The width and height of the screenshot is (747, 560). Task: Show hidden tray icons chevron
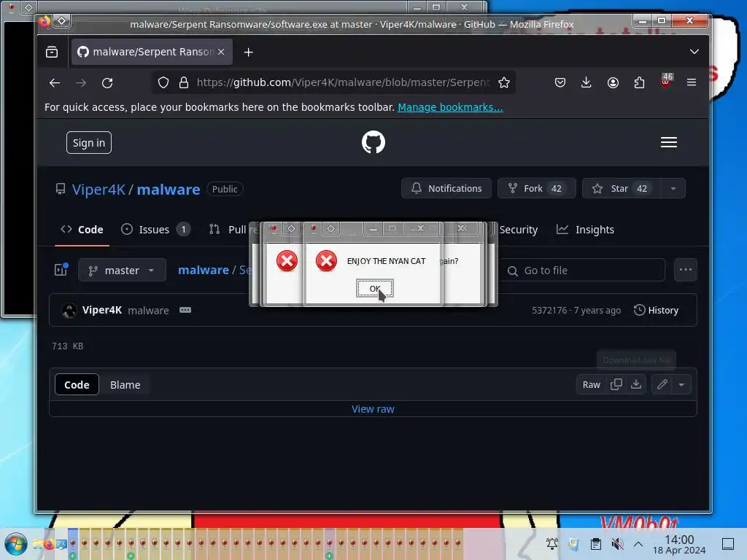pyautogui.click(x=638, y=544)
